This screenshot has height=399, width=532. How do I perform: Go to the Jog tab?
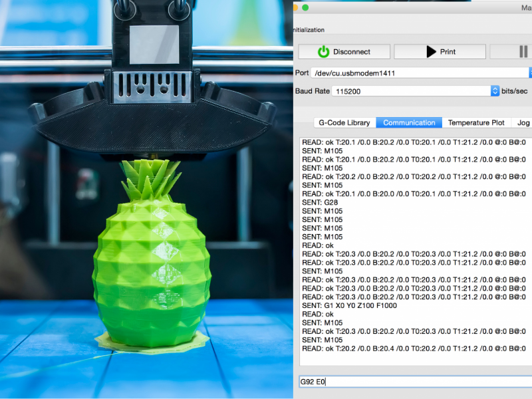pos(523,122)
